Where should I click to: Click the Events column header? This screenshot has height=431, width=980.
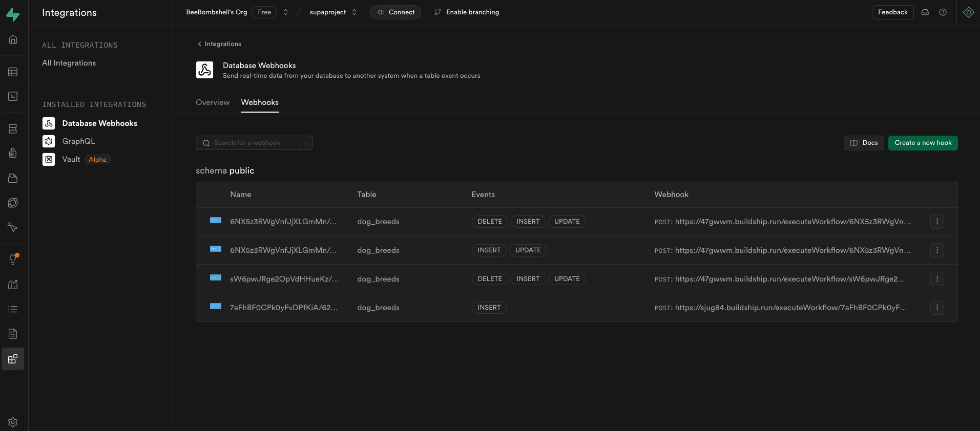pos(483,195)
